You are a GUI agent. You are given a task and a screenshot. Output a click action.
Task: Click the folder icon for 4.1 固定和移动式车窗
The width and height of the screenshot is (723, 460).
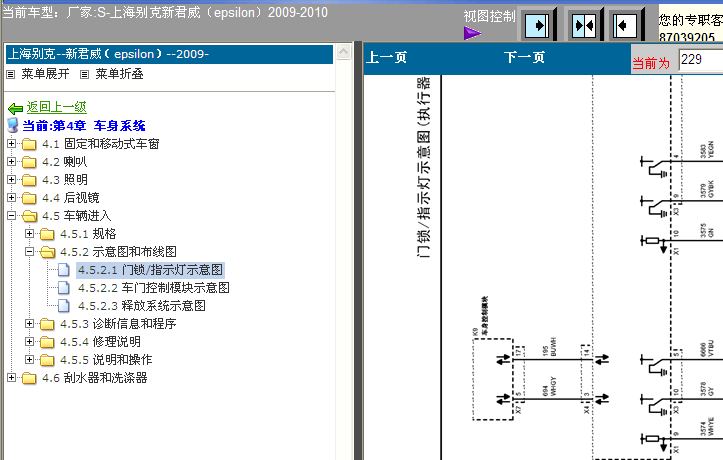(x=29, y=144)
